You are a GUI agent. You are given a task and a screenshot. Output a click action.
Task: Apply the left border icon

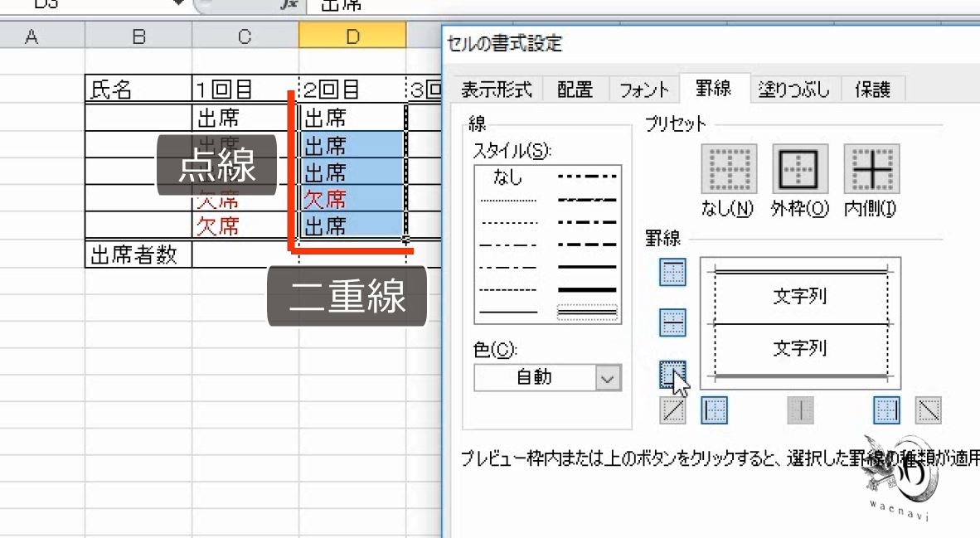714,410
